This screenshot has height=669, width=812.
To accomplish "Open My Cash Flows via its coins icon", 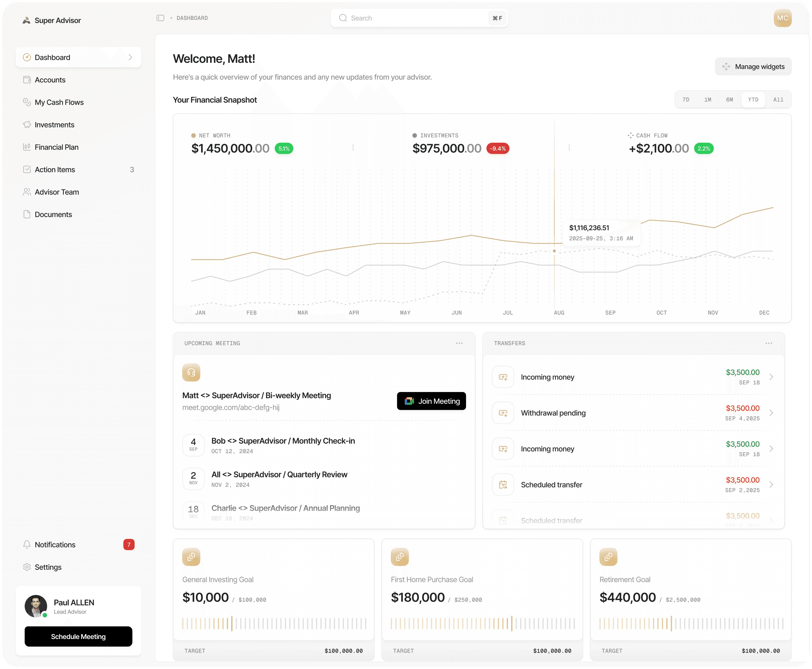I will [27, 102].
